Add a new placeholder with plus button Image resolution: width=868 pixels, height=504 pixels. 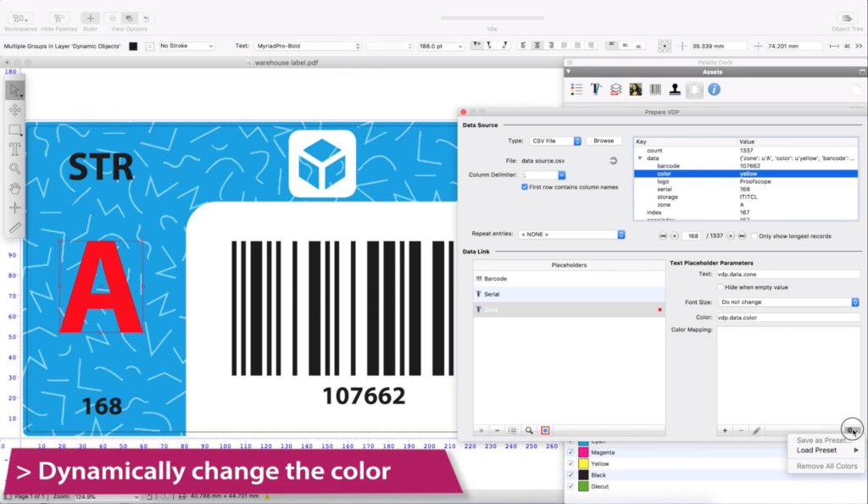tap(481, 430)
